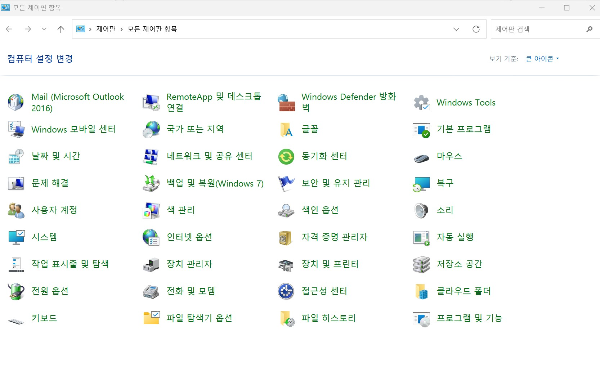
Task: Open the 자동 실행 autoplay icon
Action: [421, 237]
